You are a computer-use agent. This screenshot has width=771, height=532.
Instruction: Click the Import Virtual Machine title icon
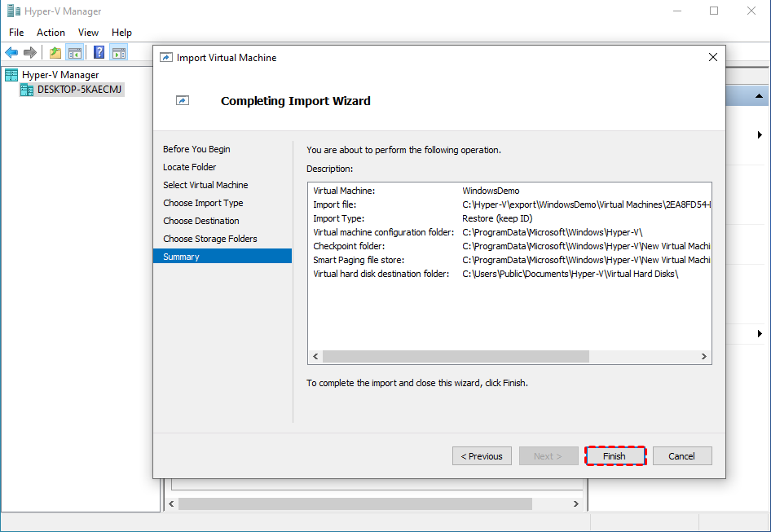[166, 58]
